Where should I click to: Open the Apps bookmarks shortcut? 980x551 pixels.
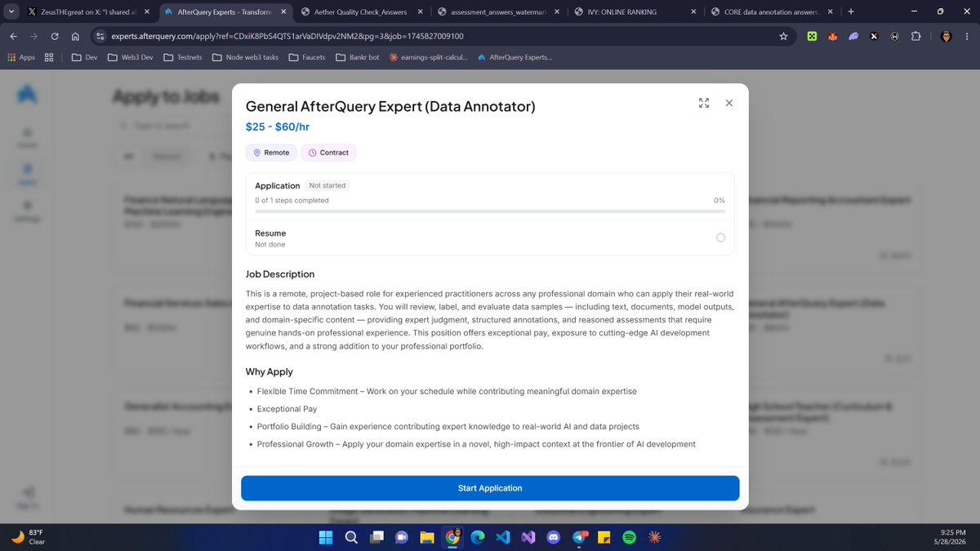click(x=21, y=57)
